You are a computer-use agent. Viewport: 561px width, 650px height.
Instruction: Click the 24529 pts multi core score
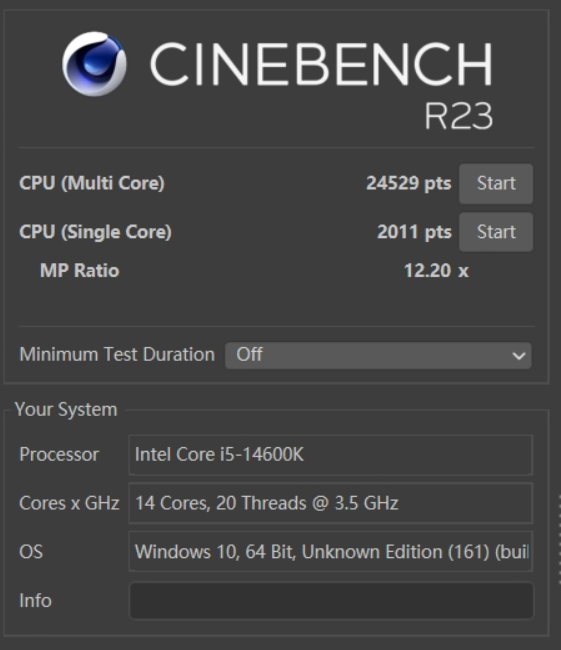408,183
